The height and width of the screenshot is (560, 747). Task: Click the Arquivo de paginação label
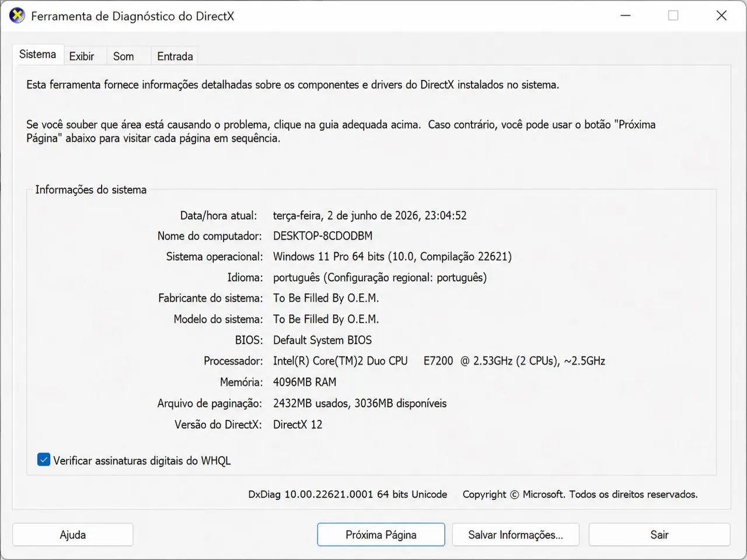210,403
